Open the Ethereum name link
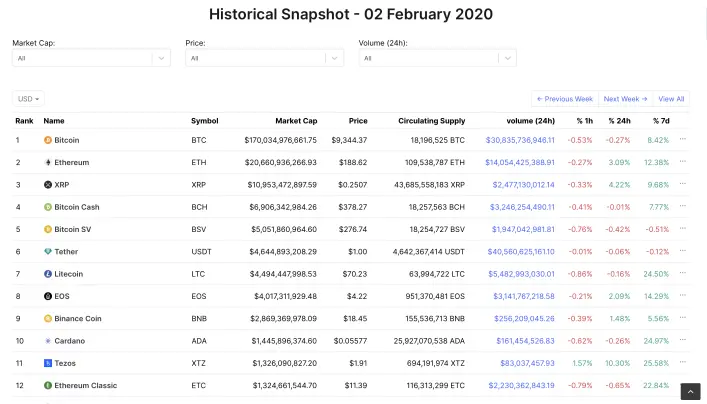The image size is (707, 404). 72,162
